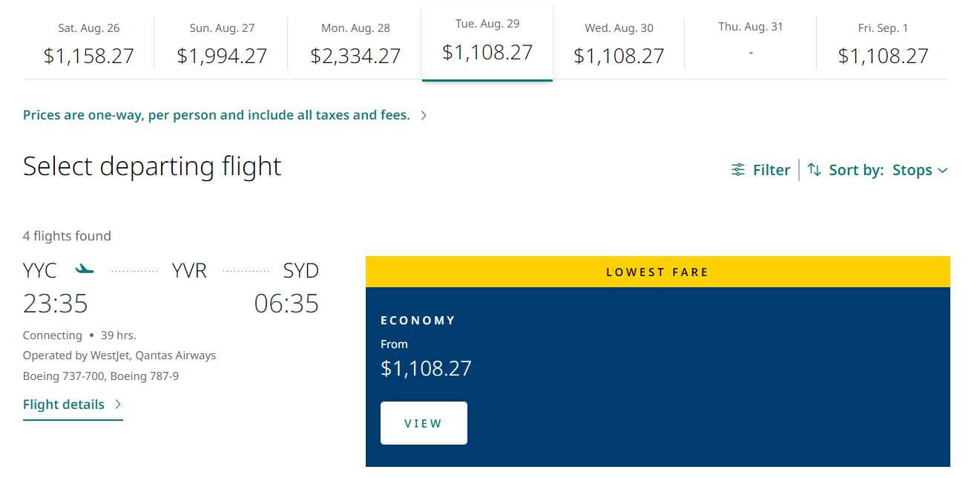
Task: Select the Sat. Aug. 26 date tab
Action: coord(88,45)
